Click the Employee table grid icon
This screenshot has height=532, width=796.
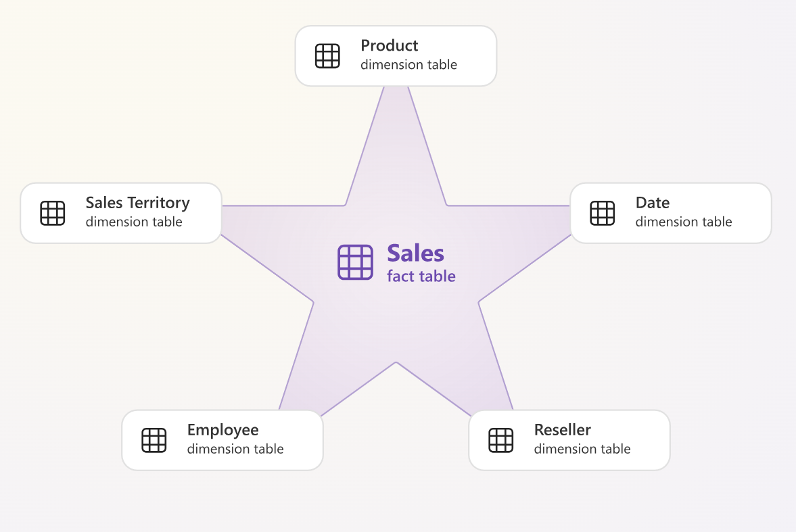pyautogui.click(x=154, y=440)
